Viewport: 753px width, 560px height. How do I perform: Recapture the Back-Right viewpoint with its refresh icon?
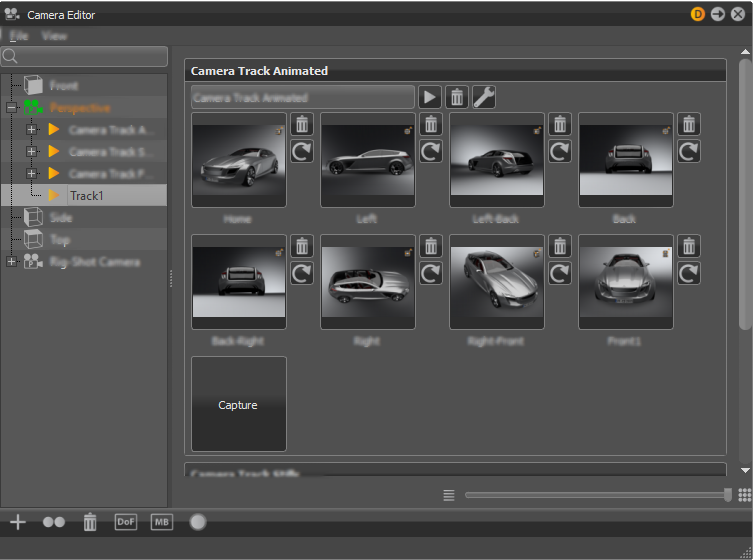302,273
